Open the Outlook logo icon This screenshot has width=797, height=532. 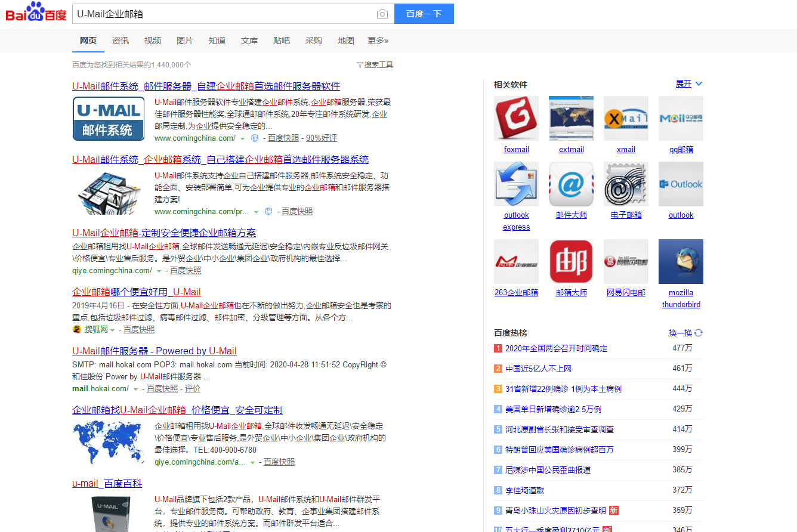(x=681, y=184)
